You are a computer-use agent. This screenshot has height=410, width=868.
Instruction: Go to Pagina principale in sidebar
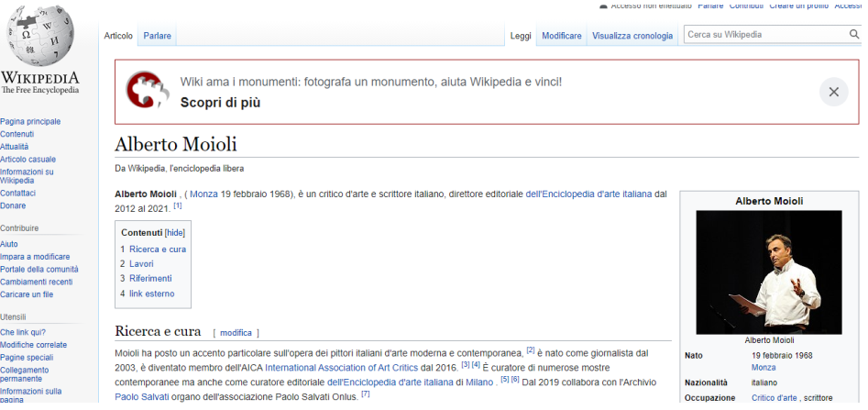(30, 121)
